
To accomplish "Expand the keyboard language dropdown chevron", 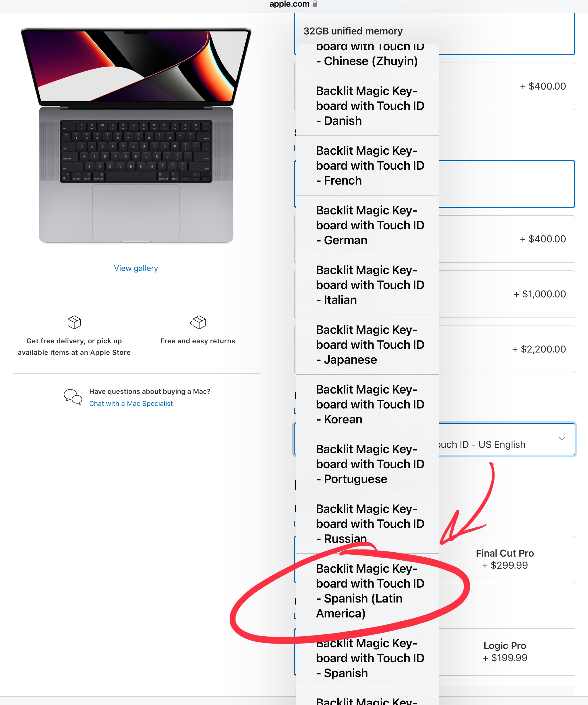I will pyautogui.click(x=562, y=438).
